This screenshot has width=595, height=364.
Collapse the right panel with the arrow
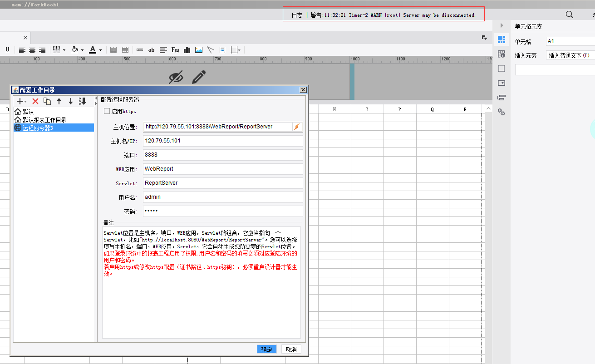(x=502, y=26)
